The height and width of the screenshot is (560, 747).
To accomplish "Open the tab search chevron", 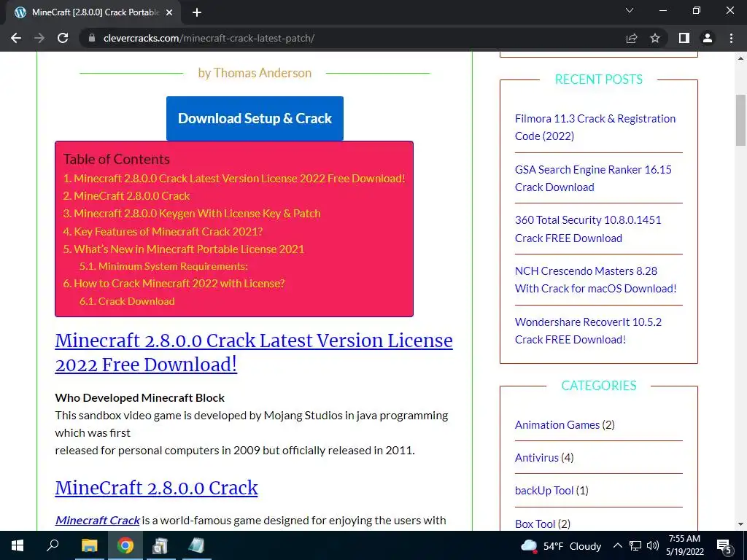I will tap(630, 10).
